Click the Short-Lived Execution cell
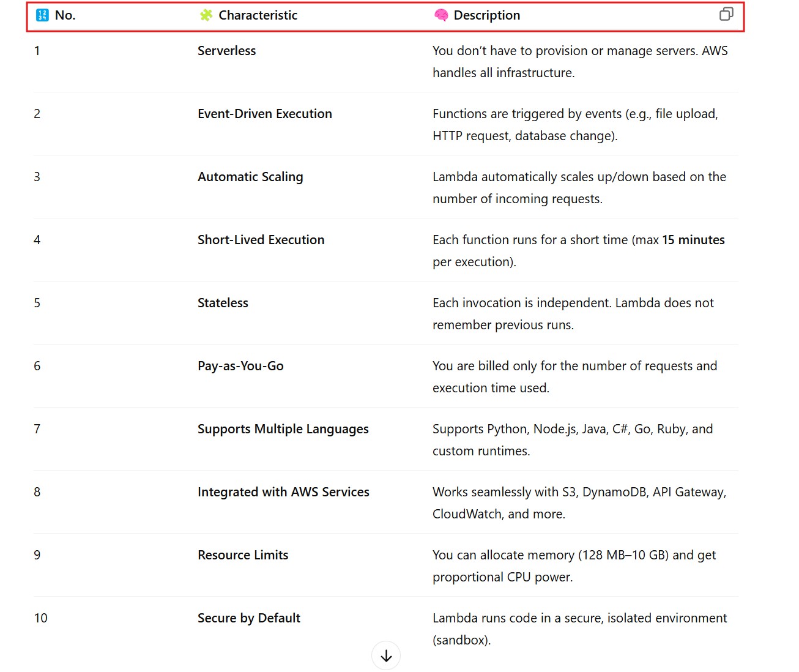The width and height of the screenshot is (799, 672). (261, 240)
